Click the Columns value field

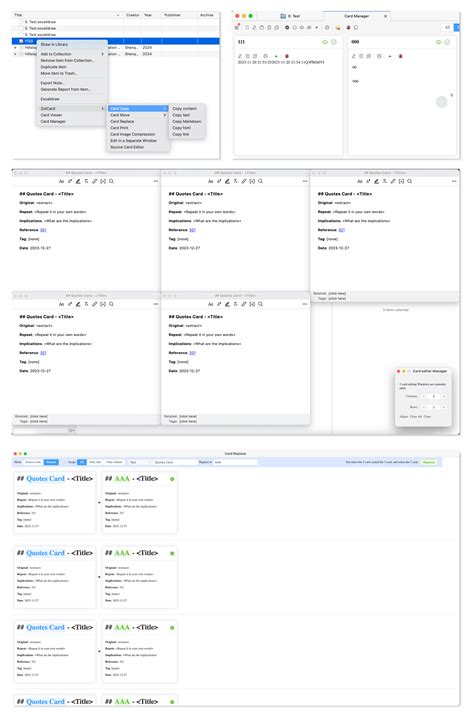click(433, 396)
